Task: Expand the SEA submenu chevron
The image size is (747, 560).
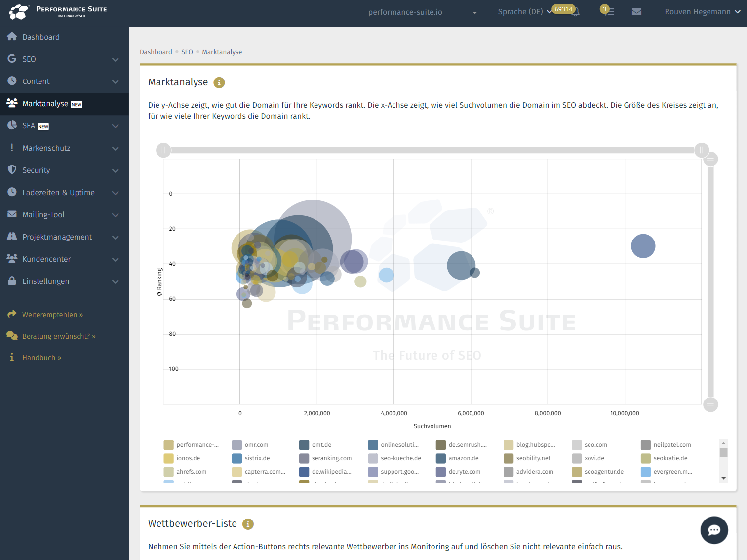Action: tap(115, 126)
